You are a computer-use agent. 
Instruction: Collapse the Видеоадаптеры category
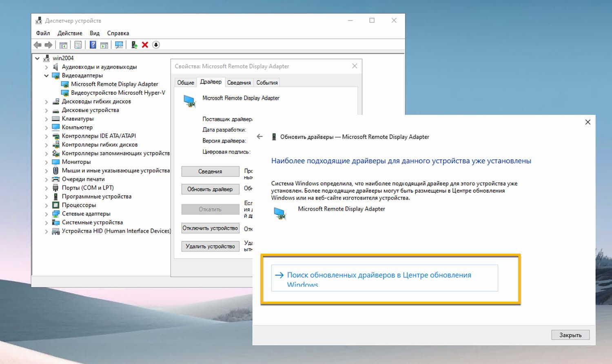pyautogui.click(x=47, y=75)
